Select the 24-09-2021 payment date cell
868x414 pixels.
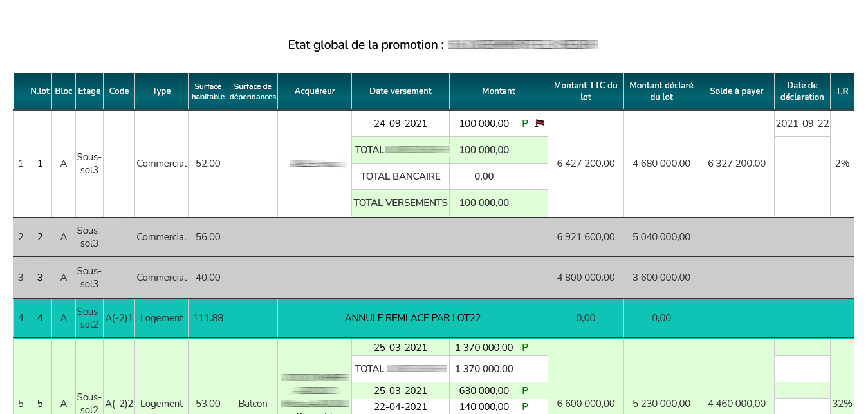click(x=400, y=124)
